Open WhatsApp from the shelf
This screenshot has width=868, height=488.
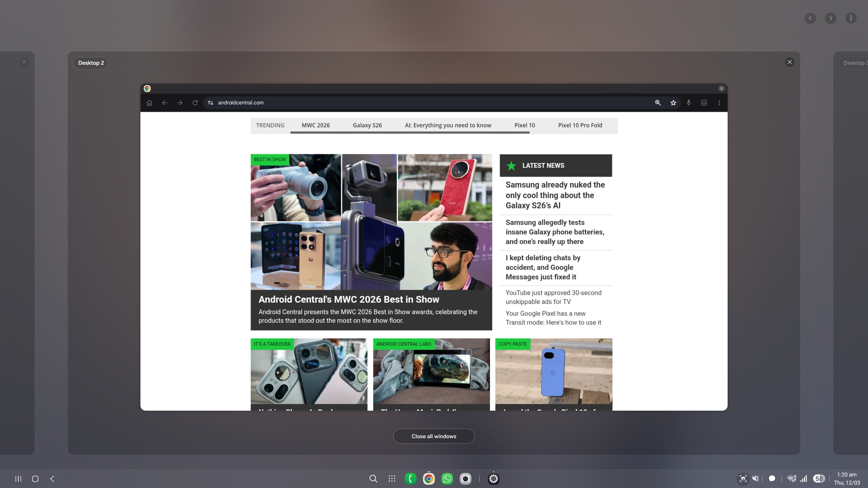[447, 479]
